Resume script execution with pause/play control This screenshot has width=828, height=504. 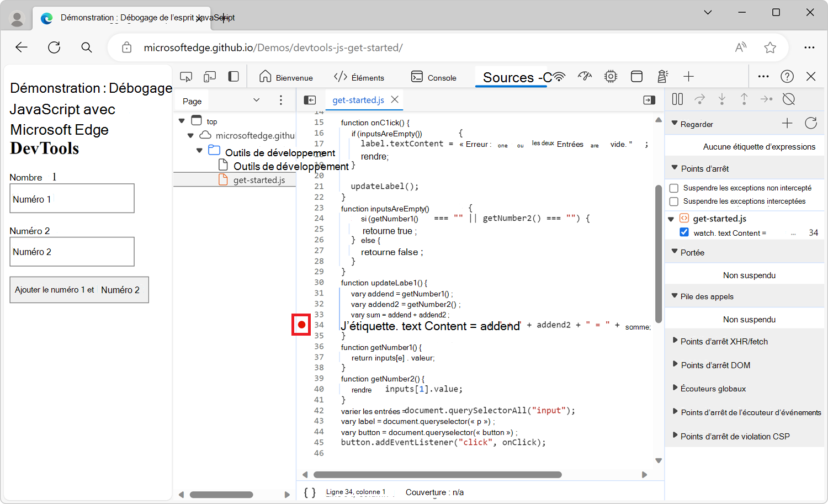[677, 99]
